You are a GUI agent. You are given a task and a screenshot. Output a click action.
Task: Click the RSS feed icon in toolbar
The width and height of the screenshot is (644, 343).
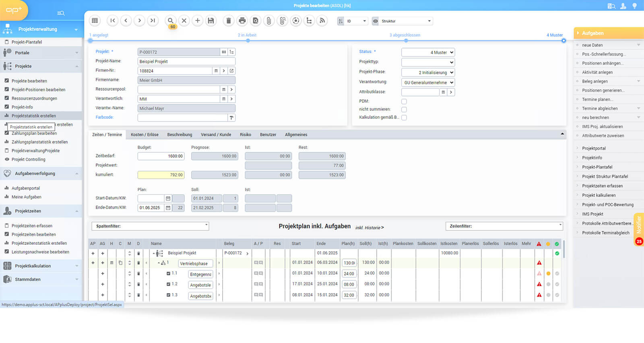(x=322, y=21)
